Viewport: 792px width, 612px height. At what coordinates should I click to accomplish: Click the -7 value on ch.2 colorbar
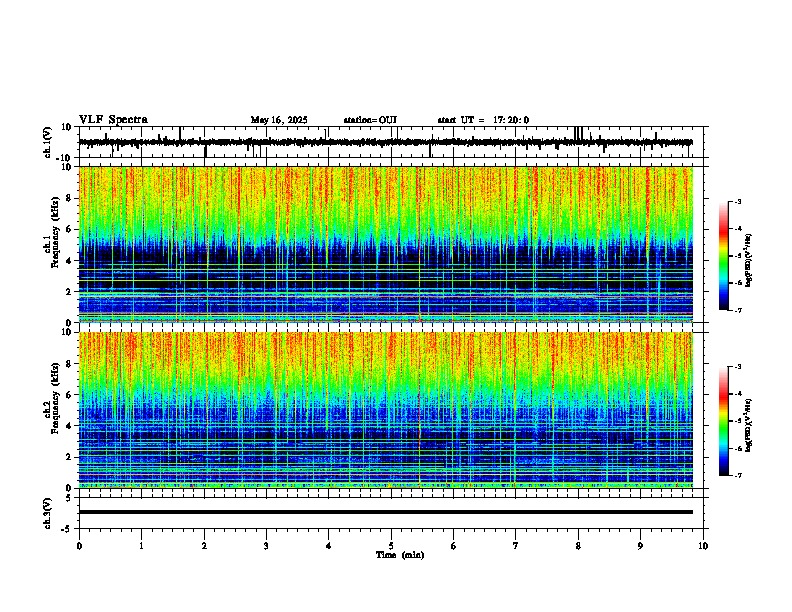click(737, 475)
